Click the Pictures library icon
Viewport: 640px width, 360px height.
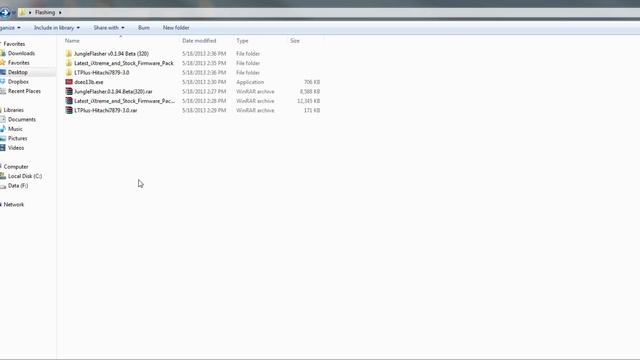pos(3,138)
